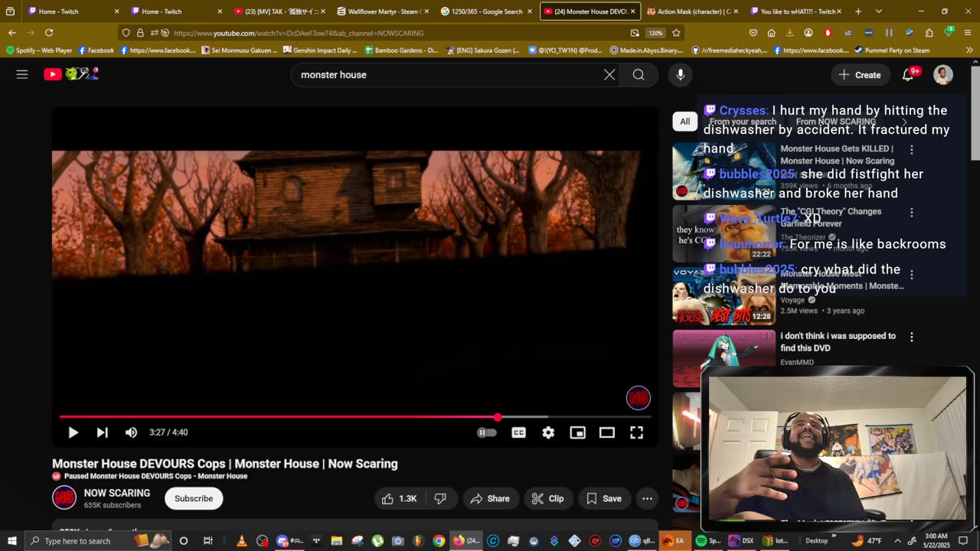Show hidden system tray icons

(897, 540)
